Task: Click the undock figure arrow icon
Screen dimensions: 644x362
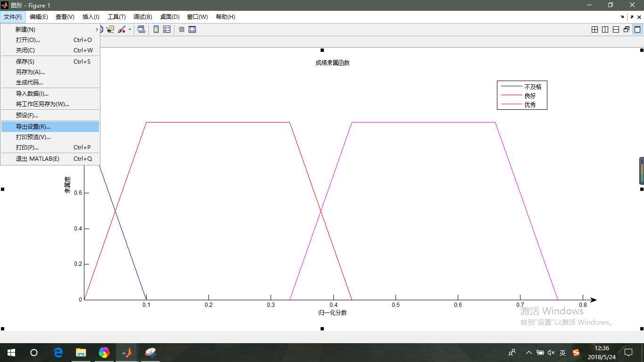Action: [632, 17]
